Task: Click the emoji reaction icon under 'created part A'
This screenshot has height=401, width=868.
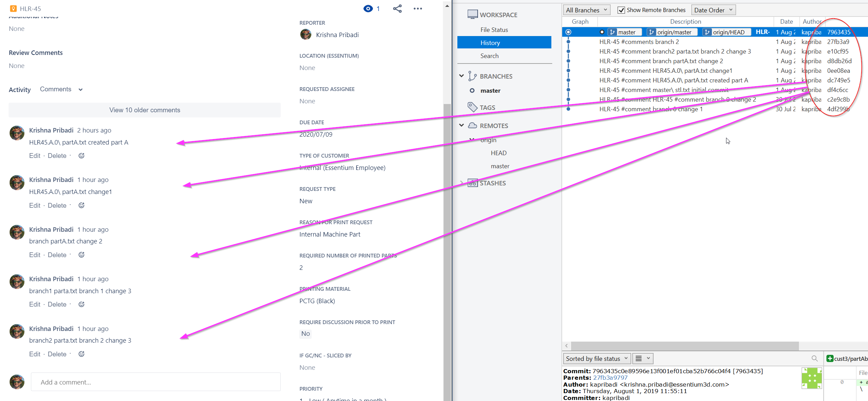Action: click(81, 156)
